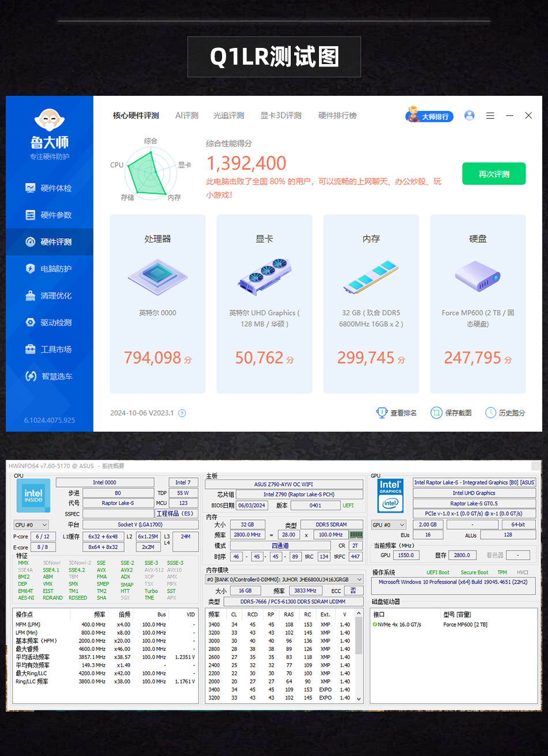
Task: Click Force MP600 [2 TB] drive entry
Action: click(465, 624)
